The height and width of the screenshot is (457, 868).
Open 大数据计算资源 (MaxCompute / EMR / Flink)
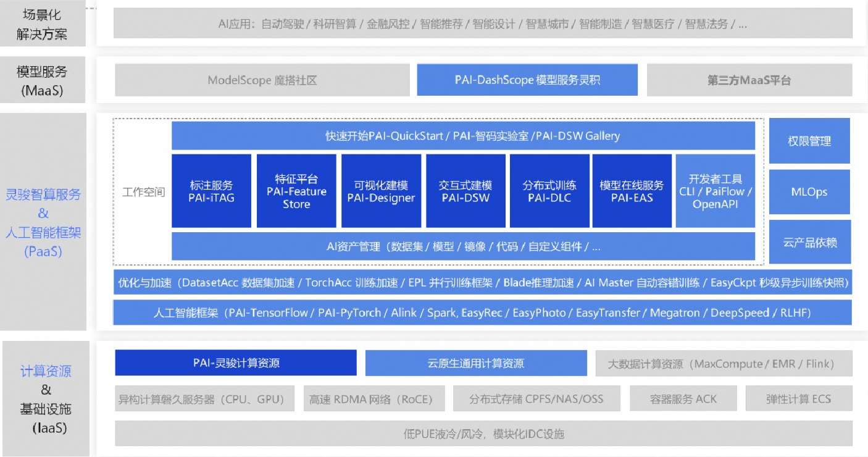coord(724,363)
